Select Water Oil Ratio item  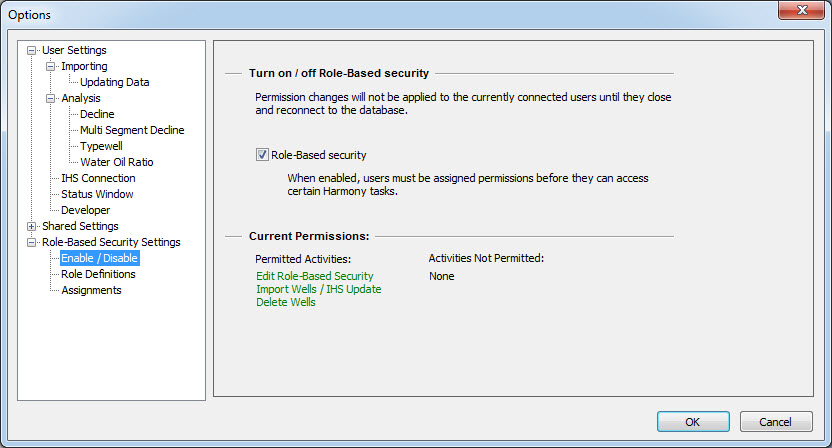[x=116, y=162]
